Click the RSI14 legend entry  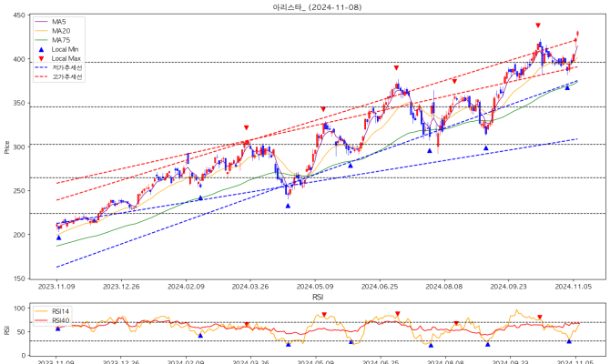60,311
